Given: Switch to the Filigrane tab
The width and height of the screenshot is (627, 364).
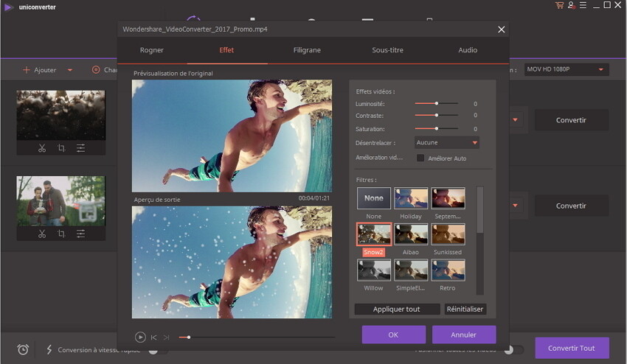Looking at the screenshot, I should click(x=306, y=50).
